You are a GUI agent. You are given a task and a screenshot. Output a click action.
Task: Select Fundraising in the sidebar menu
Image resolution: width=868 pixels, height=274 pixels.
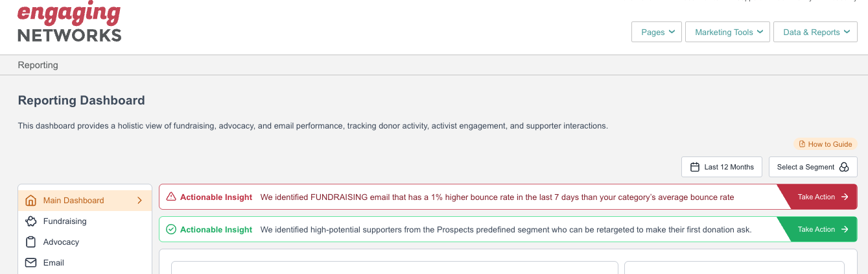(x=65, y=221)
